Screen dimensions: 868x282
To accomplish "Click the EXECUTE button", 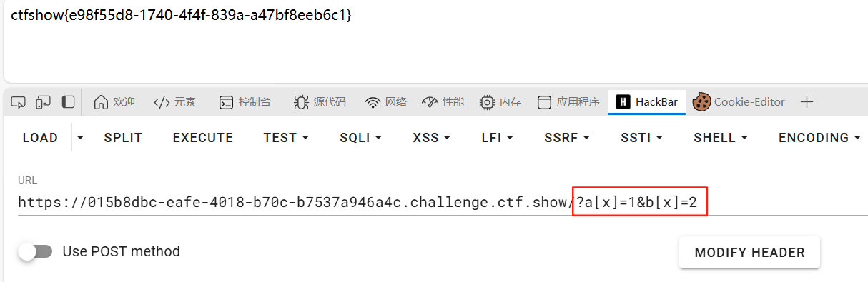I will coord(203,137).
